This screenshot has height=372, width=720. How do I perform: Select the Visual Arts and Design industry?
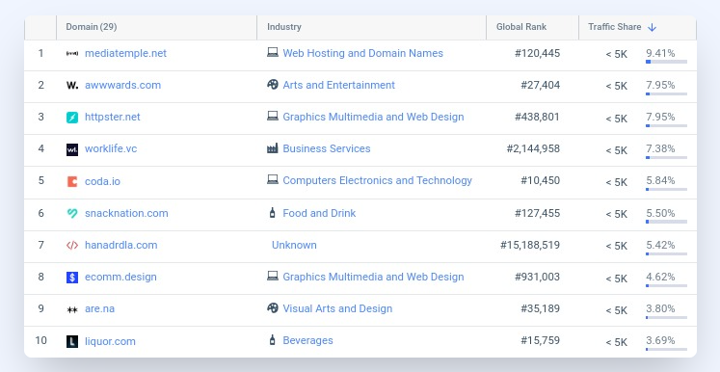click(x=338, y=309)
